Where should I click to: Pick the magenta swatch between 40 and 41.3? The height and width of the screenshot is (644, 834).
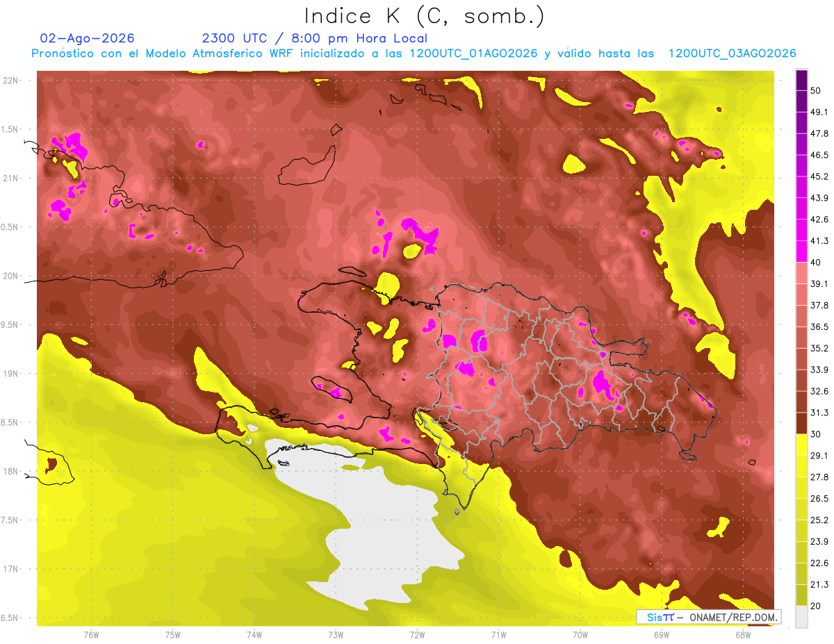[801, 251]
